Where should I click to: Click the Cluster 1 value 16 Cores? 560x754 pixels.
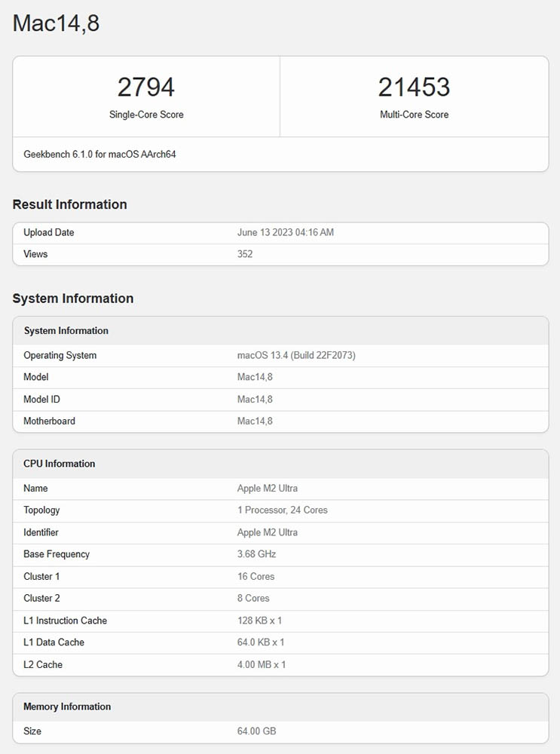coord(256,577)
